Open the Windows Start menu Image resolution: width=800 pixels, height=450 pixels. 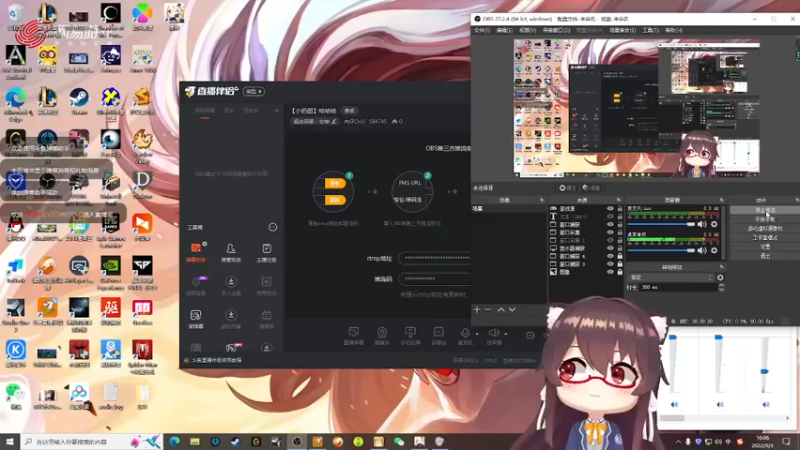(x=10, y=441)
